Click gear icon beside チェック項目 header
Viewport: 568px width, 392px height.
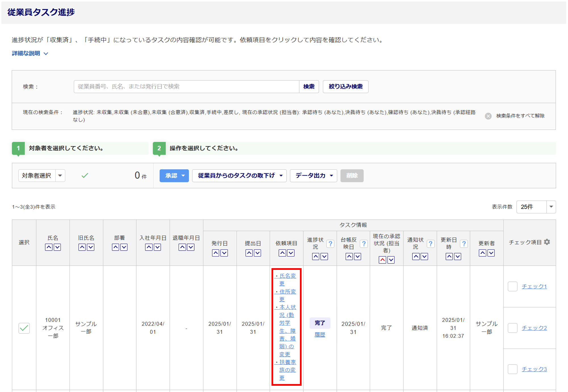point(547,242)
